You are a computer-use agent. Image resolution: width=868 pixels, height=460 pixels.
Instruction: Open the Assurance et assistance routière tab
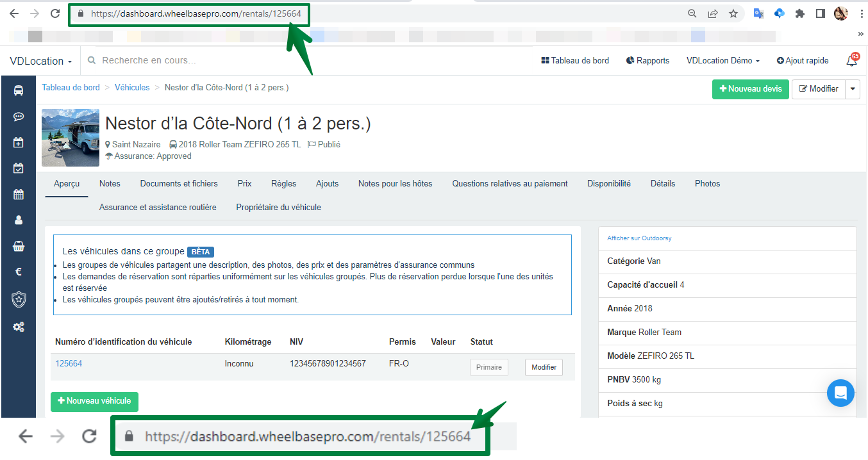158,207
